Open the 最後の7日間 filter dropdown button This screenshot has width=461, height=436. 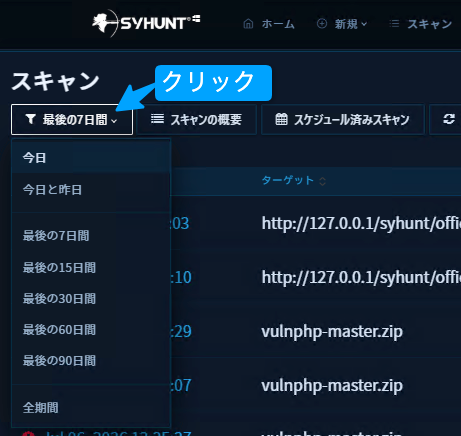72,119
